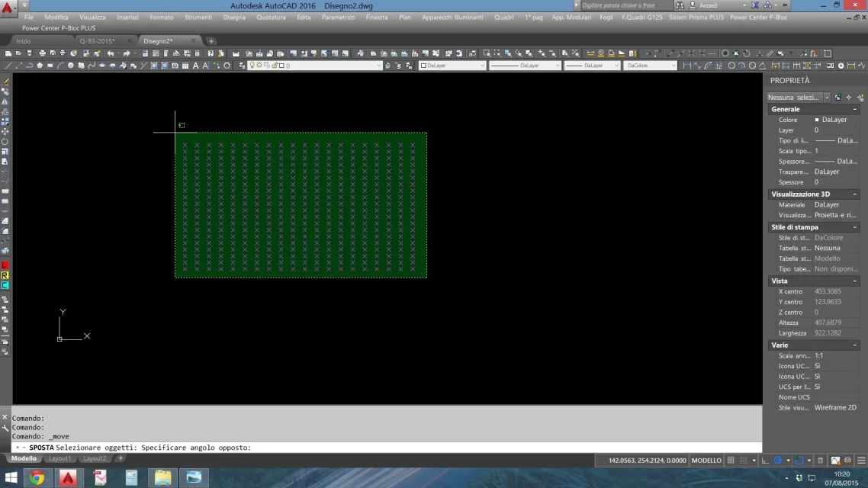Viewport: 868px width, 488px height.
Task: Click the Undo arrow in the toolbar
Action: (110, 53)
